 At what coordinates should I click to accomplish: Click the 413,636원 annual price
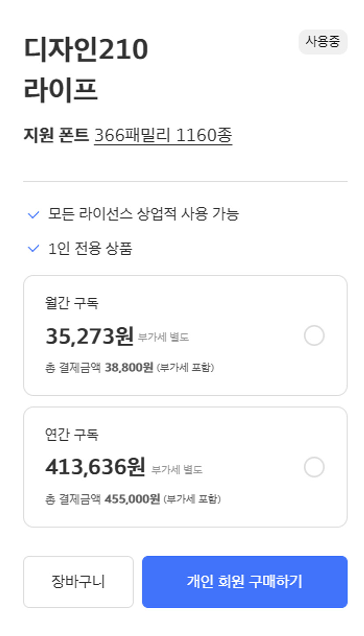click(95, 468)
